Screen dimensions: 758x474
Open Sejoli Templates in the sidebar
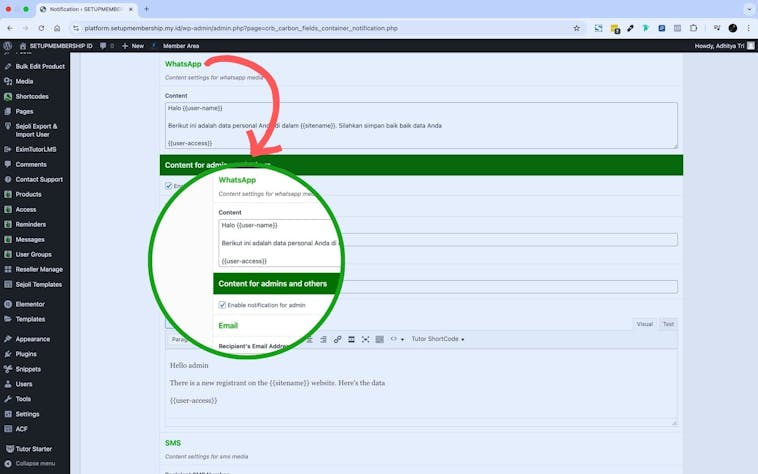coord(38,284)
